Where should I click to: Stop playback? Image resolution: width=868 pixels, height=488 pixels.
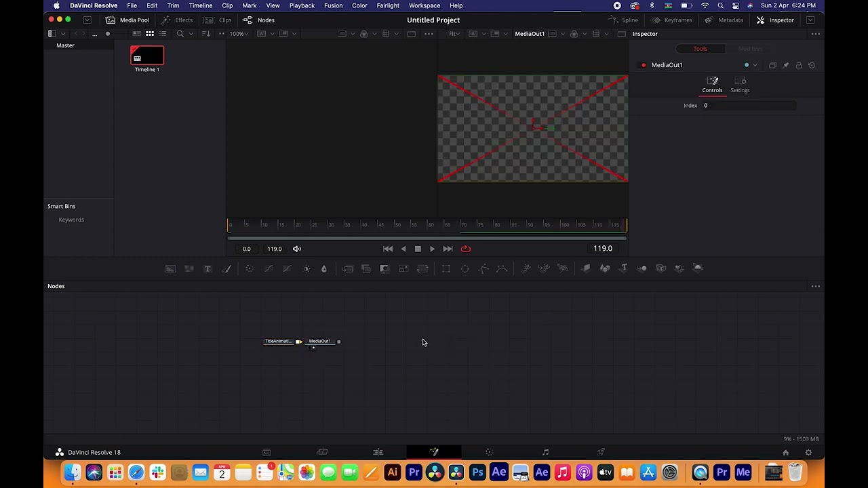coord(418,249)
